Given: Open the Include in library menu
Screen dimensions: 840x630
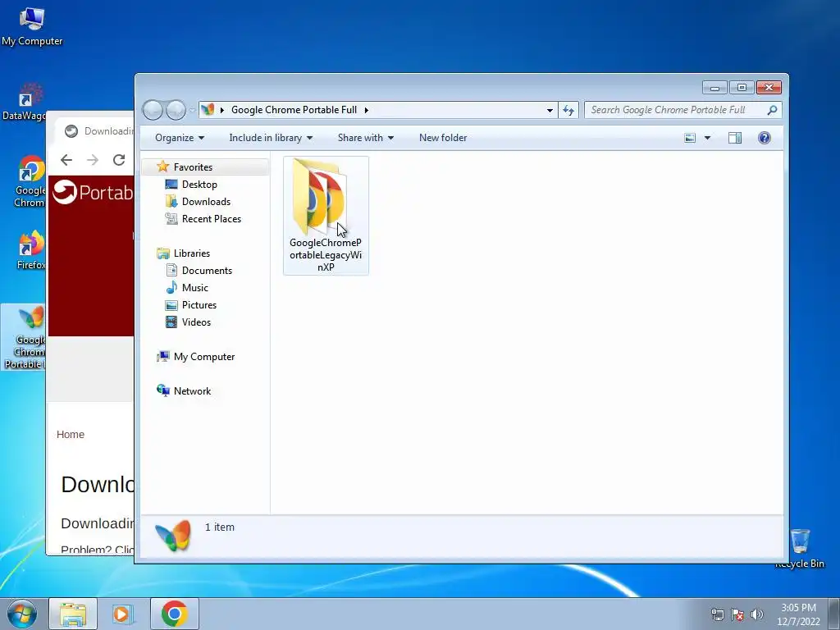Looking at the screenshot, I should coord(271,138).
